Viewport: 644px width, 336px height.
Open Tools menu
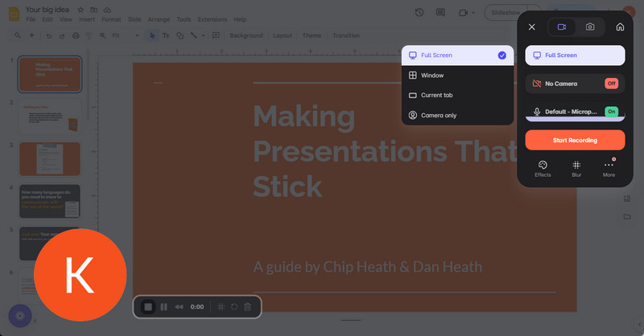pos(184,19)
